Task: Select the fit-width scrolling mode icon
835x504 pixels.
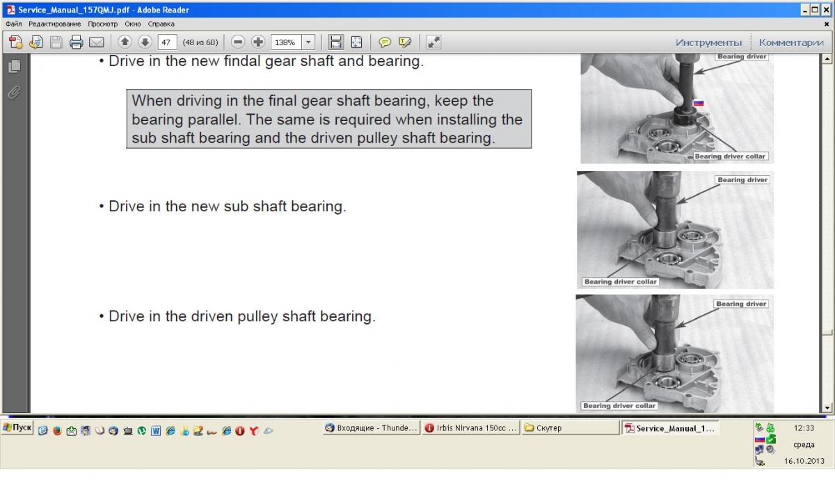Action: 336,42
